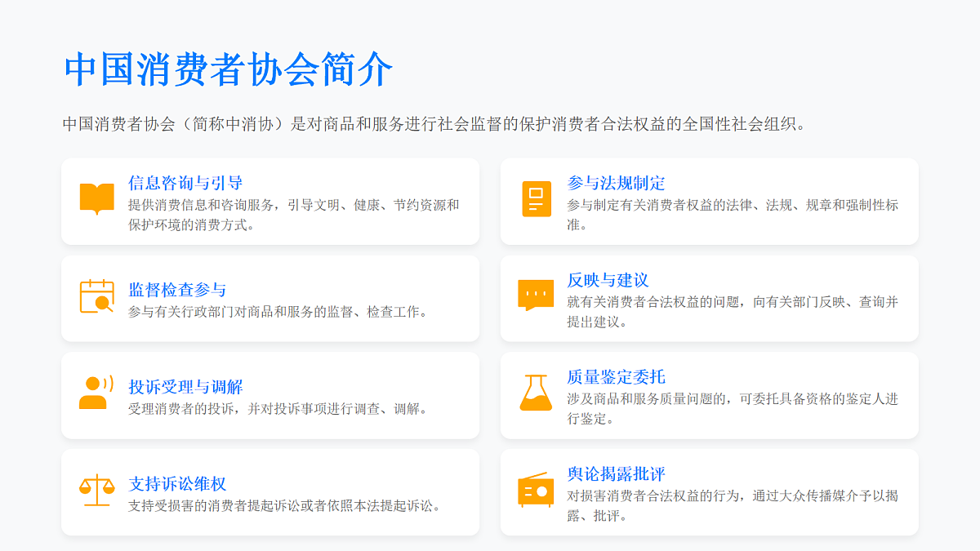The image size is (980, 551).
Task: Click the document icon beside 参与法规制定
Action: 537,198
